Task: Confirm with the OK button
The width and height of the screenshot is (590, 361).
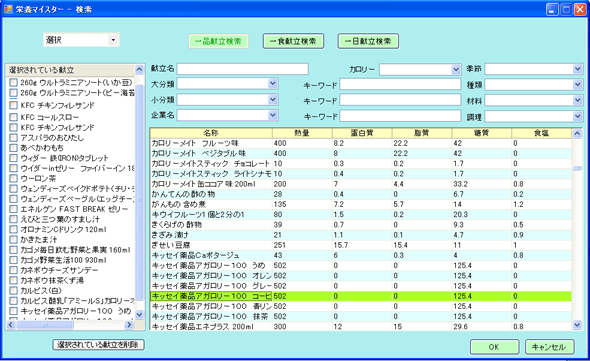Action: tap(494, 347)
